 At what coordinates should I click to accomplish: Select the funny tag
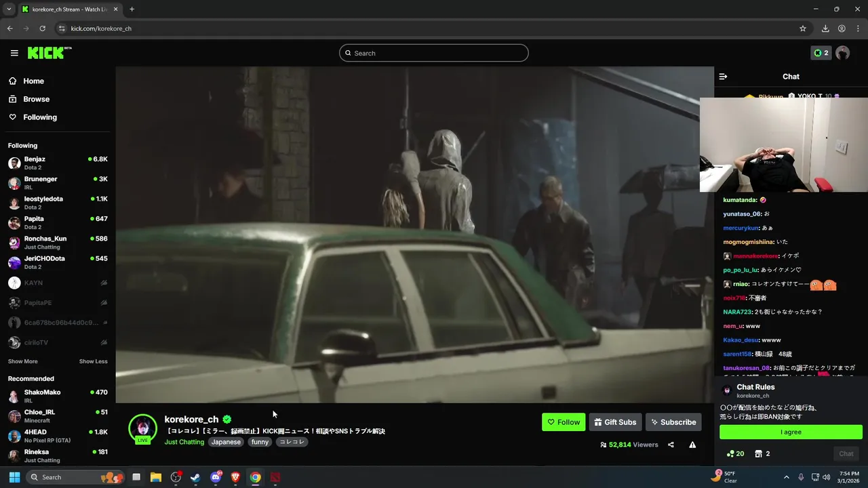(x=260, y=442)
